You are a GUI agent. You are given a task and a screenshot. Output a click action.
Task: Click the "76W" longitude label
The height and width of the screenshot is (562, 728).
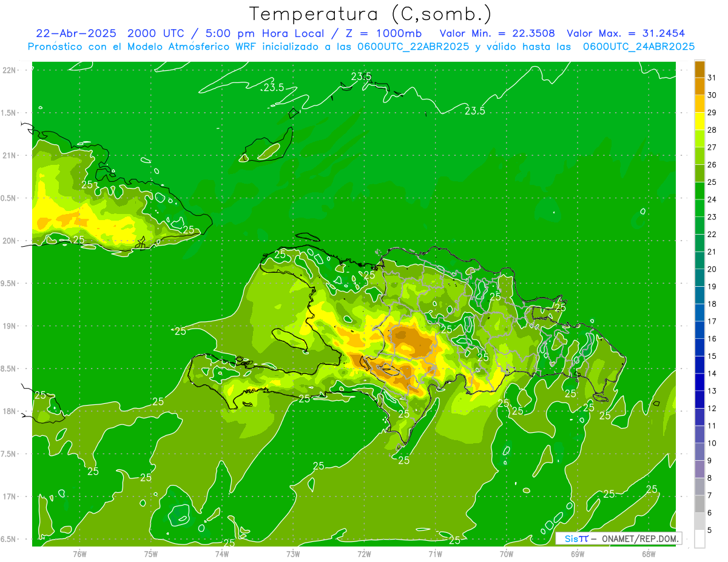[79, 554]
